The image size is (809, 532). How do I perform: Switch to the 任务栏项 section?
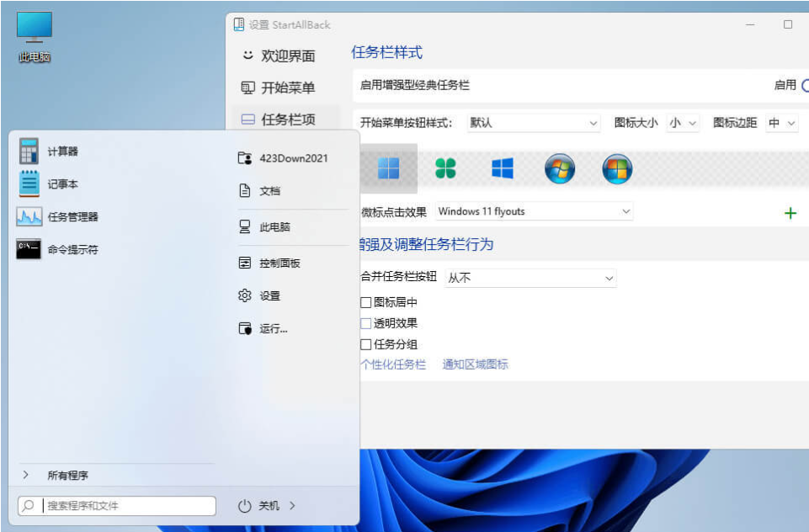286,120
